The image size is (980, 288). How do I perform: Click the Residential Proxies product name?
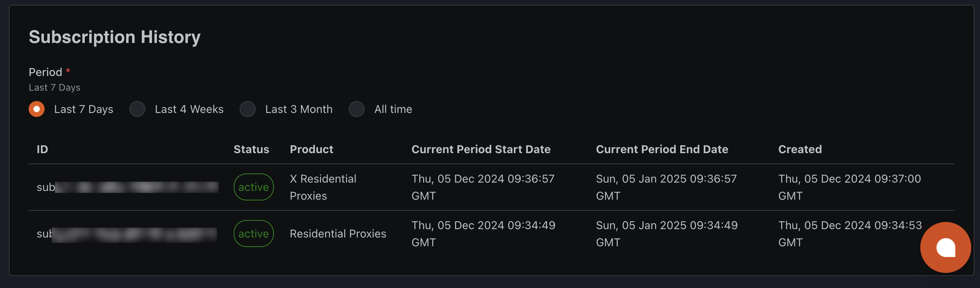tap(338, 234)
